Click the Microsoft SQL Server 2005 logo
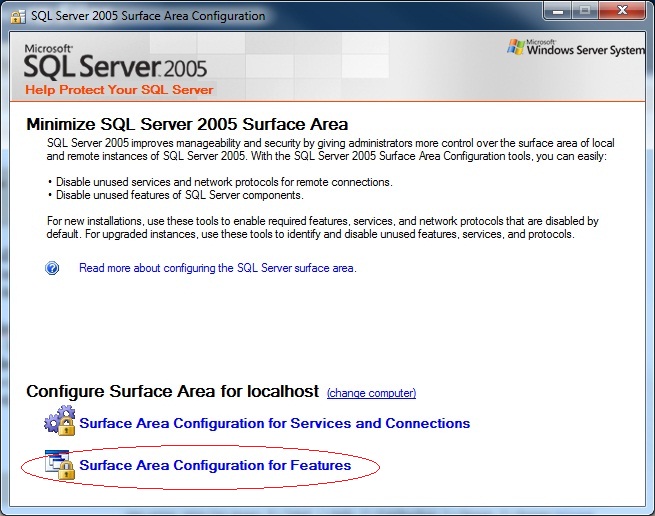 click(115, 62)
